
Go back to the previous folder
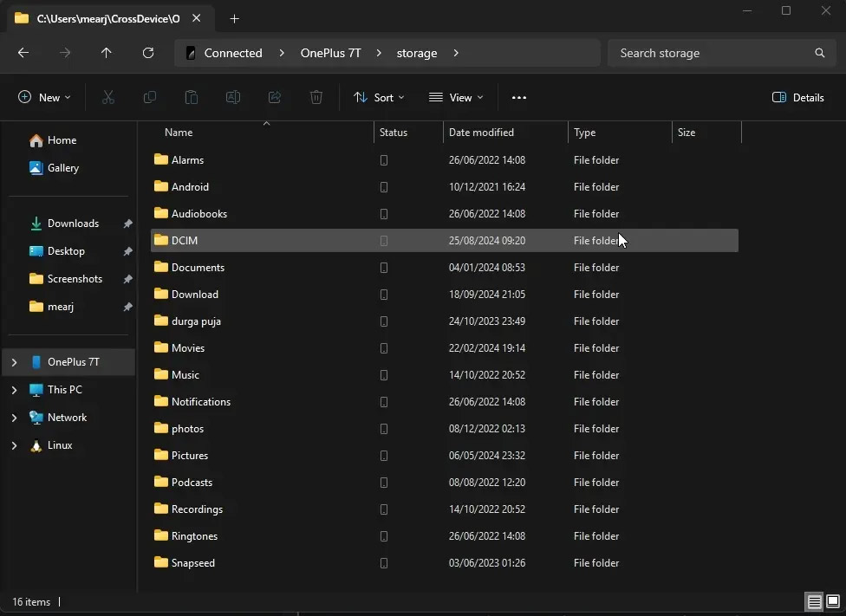pos(23,53)
